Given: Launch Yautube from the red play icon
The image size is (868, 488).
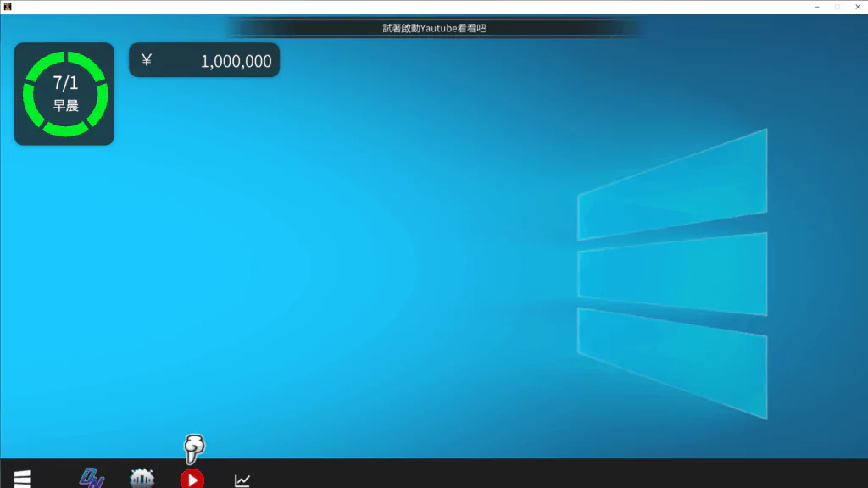Looking at the screenshot, I should point(192,479).
